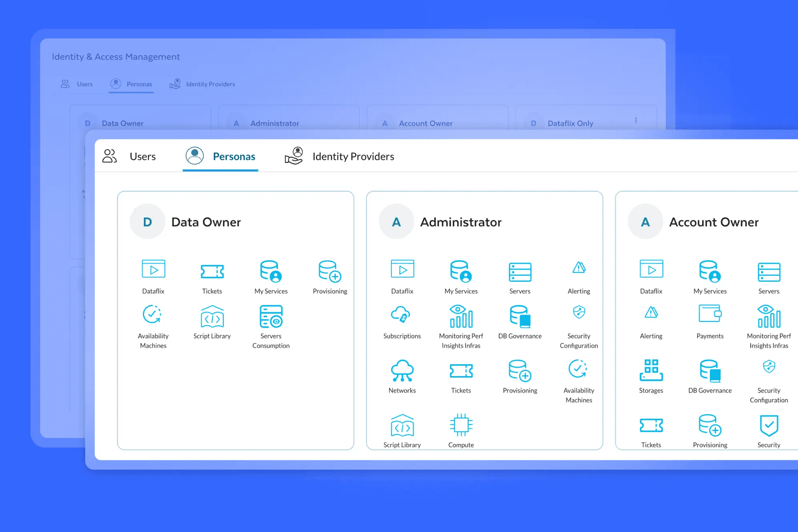Screen dimensions: 798x532
Task: Open Subscriptions icon in Administrator card
Action: pyautogui.click(x=402, y=315)
